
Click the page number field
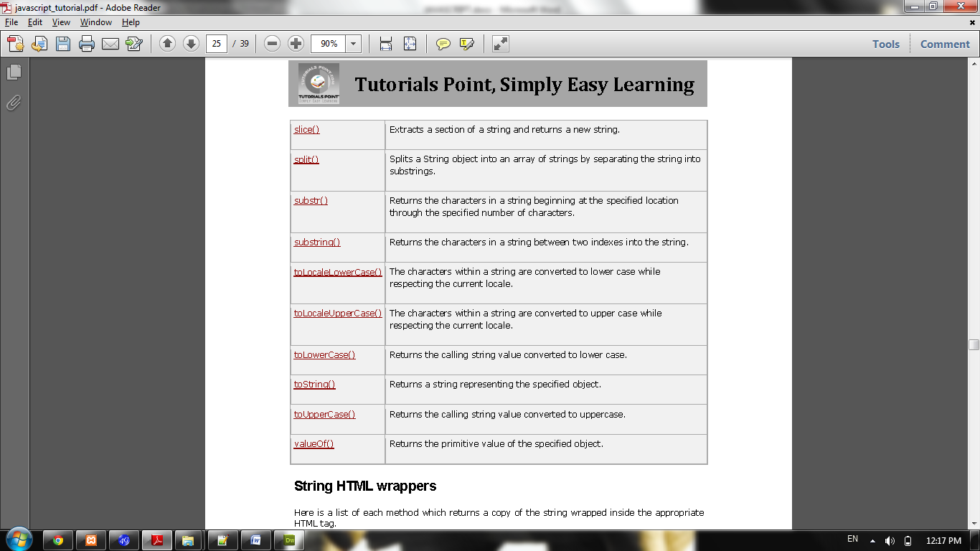pyautogui.click(x=217, y=44)
